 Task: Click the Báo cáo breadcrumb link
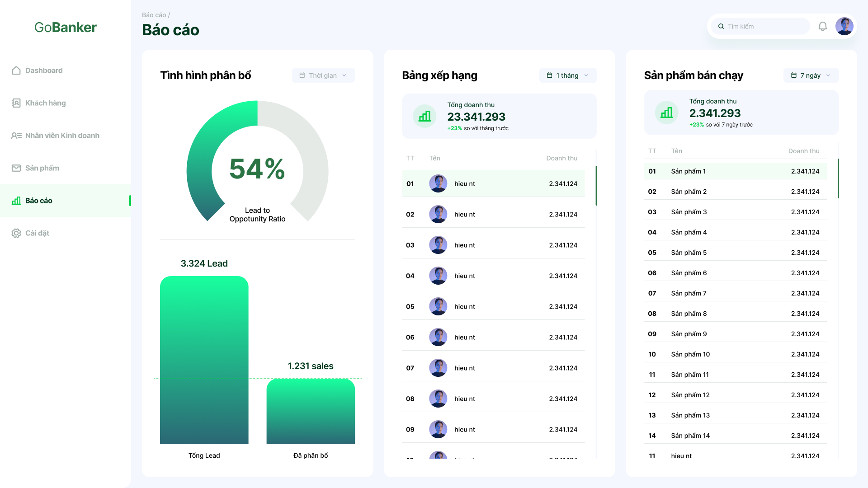point(154,15)
